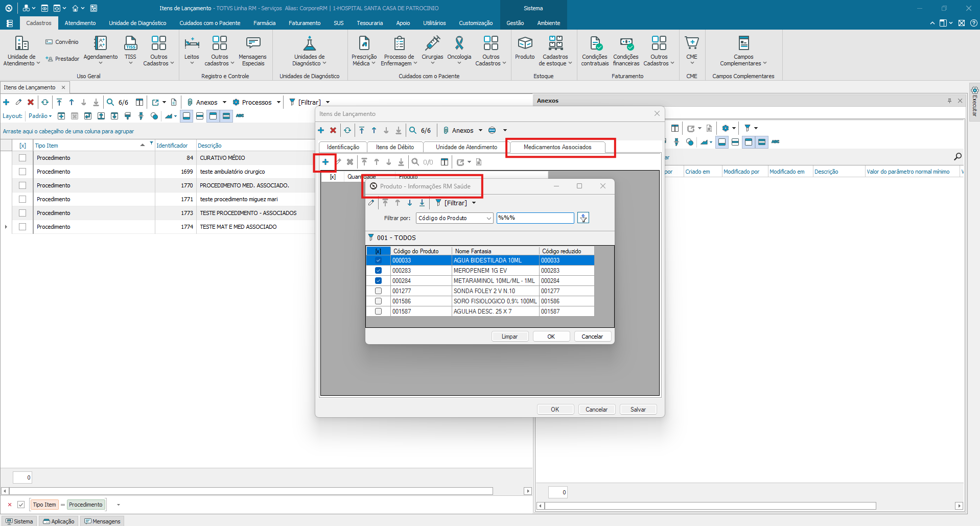Screen dimensions: 980x526
Task: Switch to the Unidade de Atendimento tab
Action: pos(466,147)
